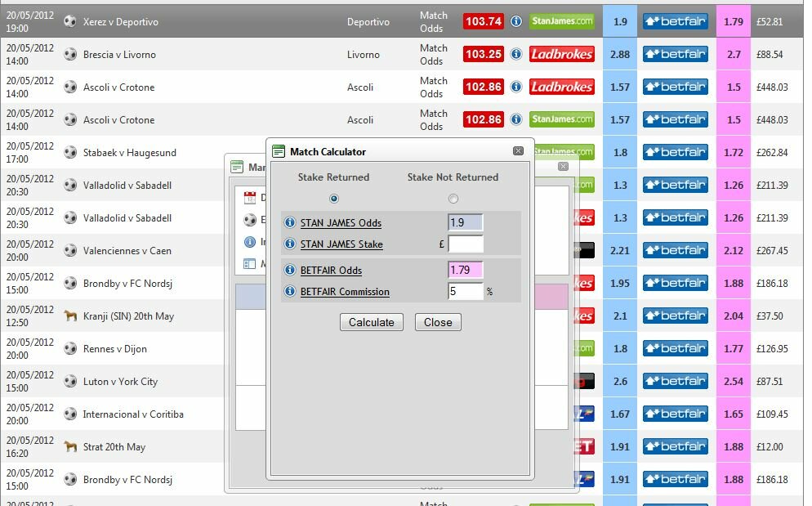This screenshot has width=812, height=506.
Task: Focus the STAN JAMES Odds input field
Action: [x=465, y=222]
